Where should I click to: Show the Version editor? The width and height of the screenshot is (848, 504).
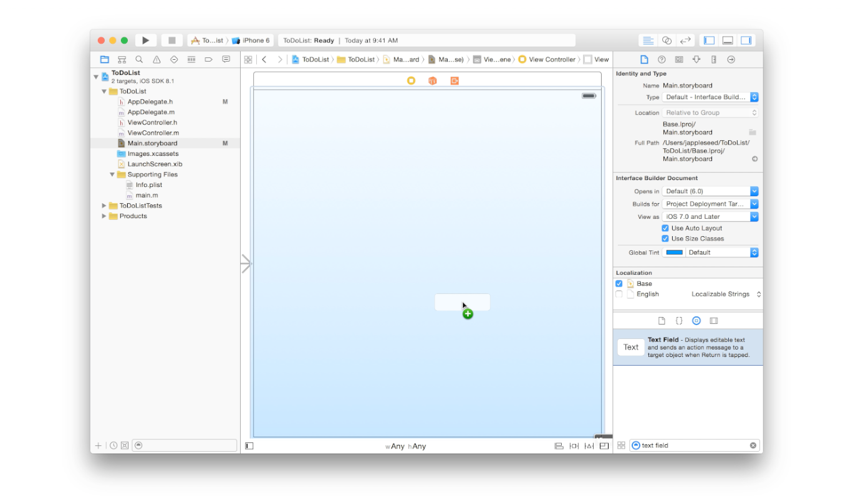[685, 40]
